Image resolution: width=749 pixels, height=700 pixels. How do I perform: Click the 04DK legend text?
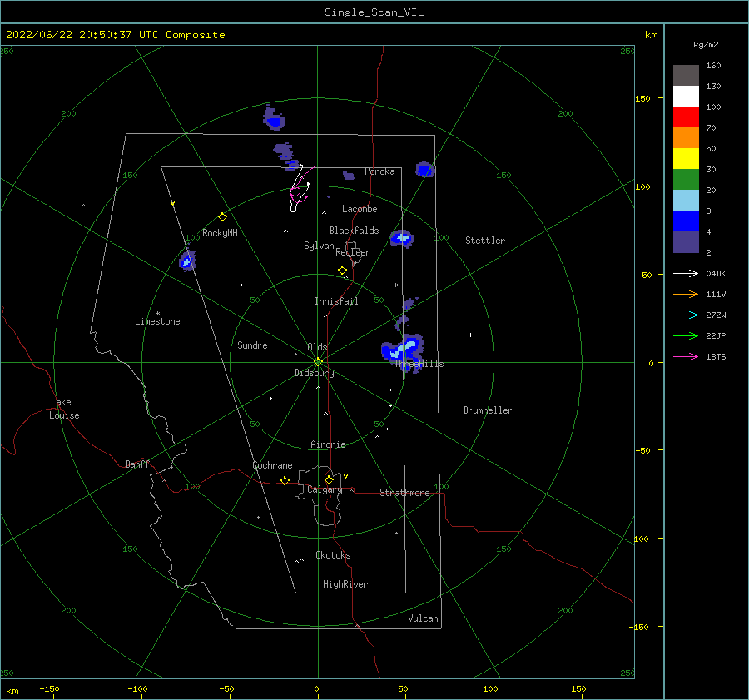coord(716,273)
